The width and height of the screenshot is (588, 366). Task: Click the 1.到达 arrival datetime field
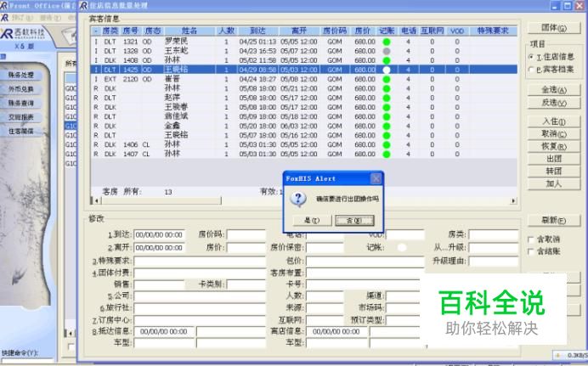pos(159,235)
